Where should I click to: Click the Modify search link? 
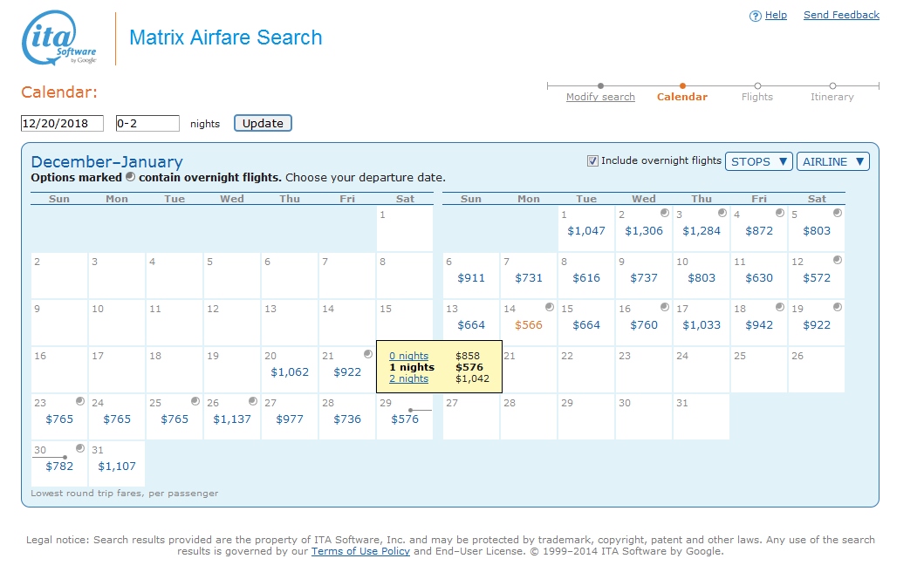click(600, 97)
